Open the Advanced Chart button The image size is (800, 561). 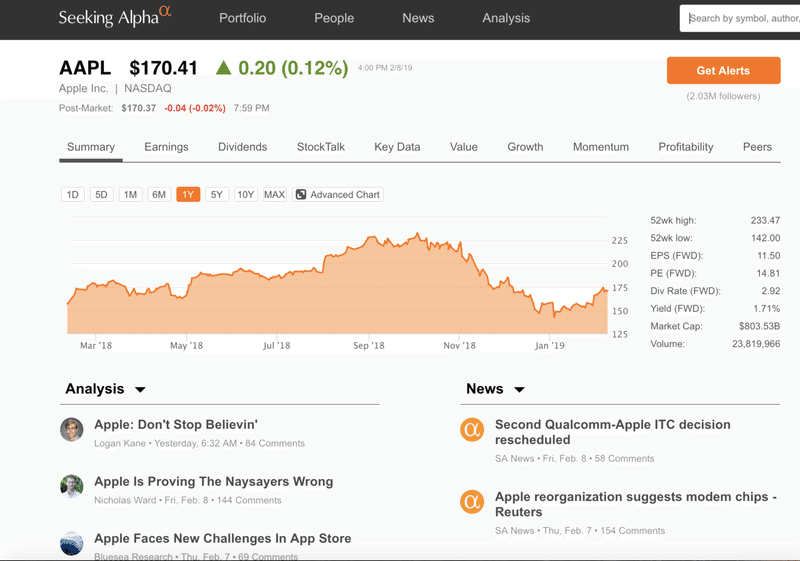click(338, 194)
